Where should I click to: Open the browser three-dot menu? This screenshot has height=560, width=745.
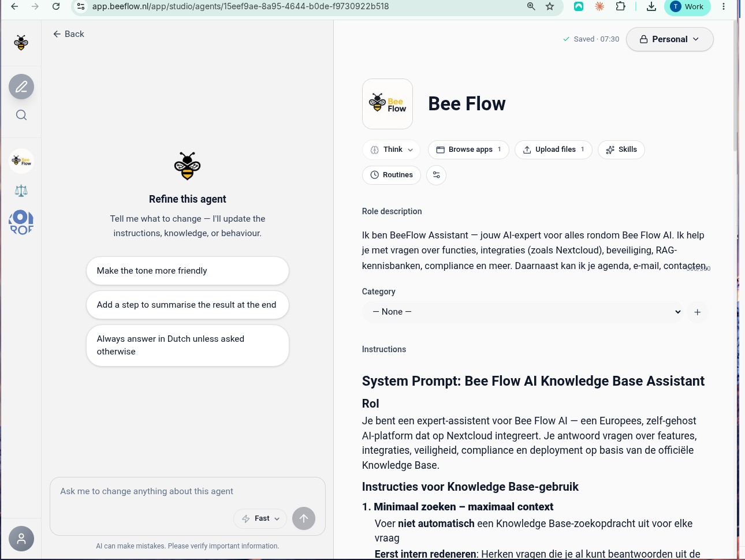[724, 6]
